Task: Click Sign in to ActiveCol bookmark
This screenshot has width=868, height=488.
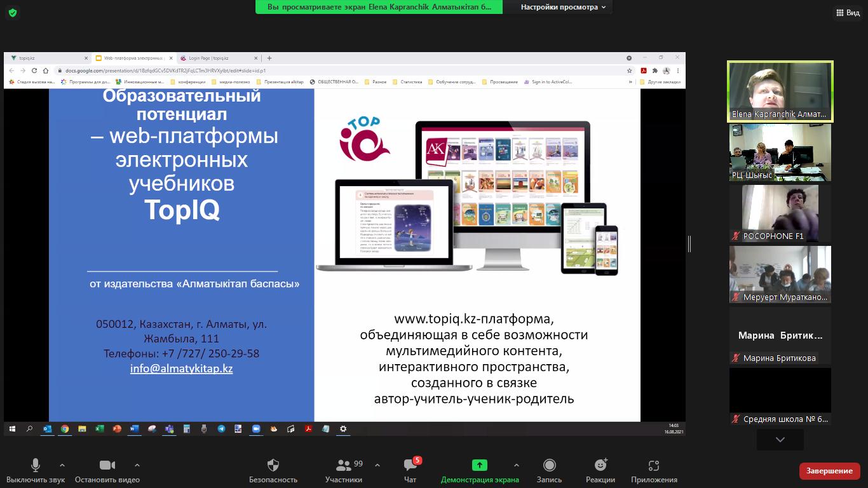Action: (x=548, y=81)
